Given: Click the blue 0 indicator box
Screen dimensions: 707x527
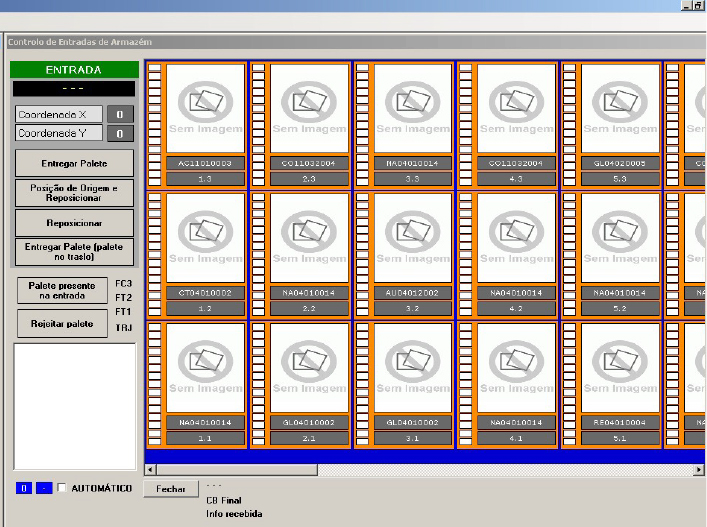Looking at the screenshot, I should point(25,488).
